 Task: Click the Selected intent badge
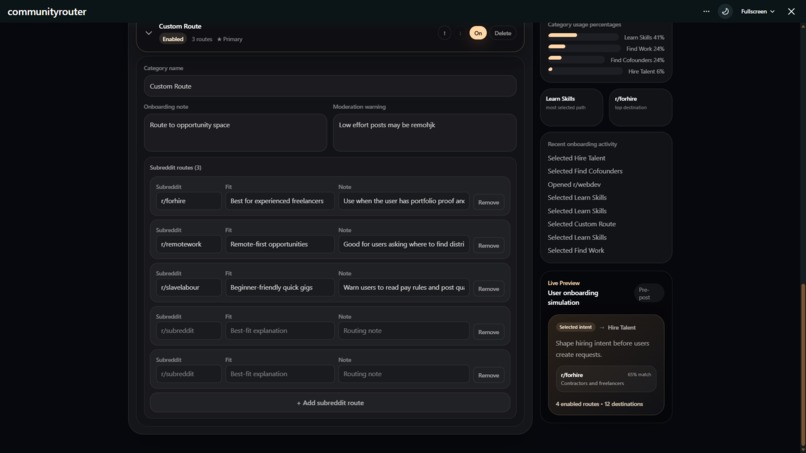click(x=575, y=327)
